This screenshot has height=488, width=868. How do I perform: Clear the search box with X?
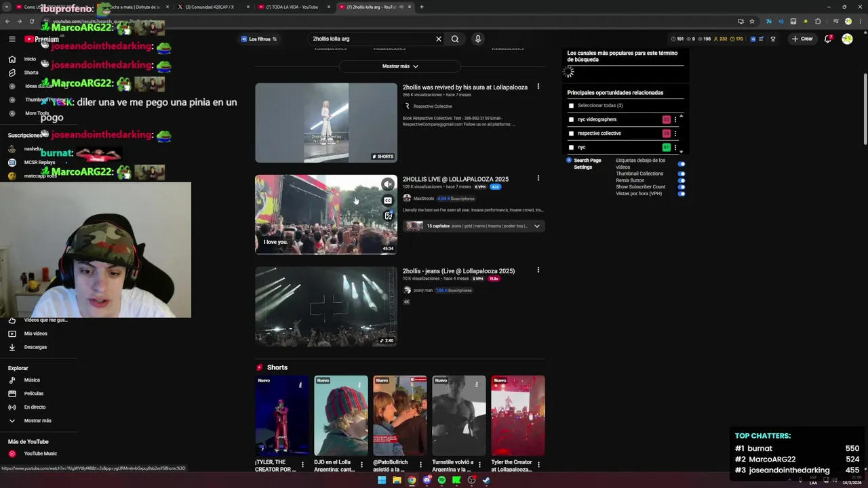[x=439, y=39]
